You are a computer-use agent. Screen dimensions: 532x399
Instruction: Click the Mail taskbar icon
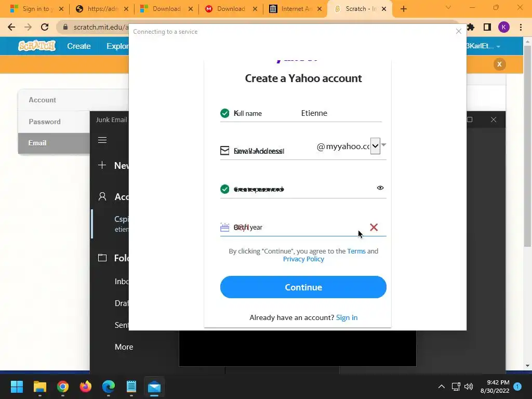154,387
